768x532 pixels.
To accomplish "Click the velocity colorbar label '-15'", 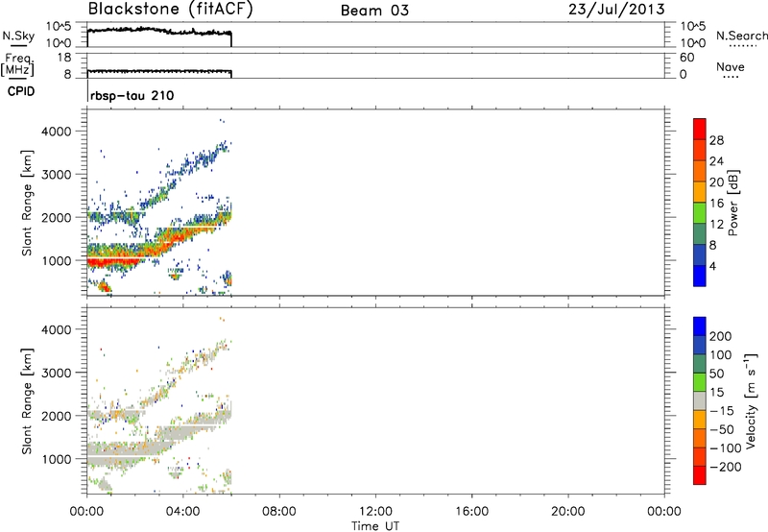I will click(x=722, y=411).
